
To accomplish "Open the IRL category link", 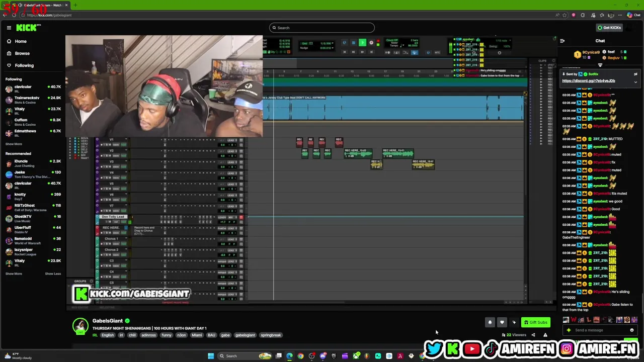I will (x=95, y=335).
